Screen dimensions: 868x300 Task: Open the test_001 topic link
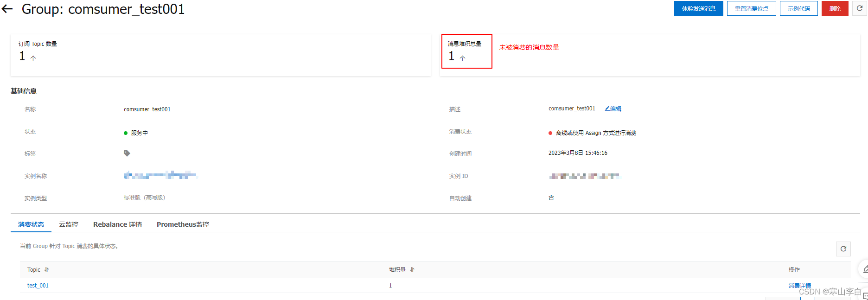point(38,286)
